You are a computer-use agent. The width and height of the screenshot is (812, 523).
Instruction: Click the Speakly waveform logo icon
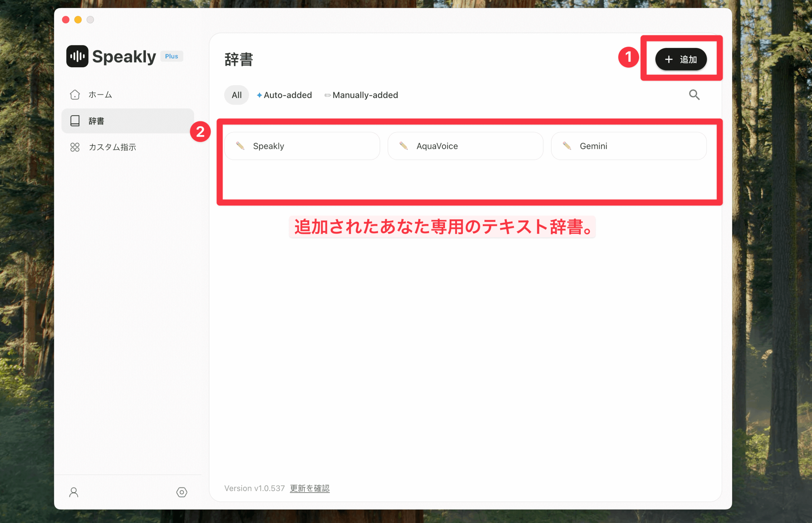[77, 56]
